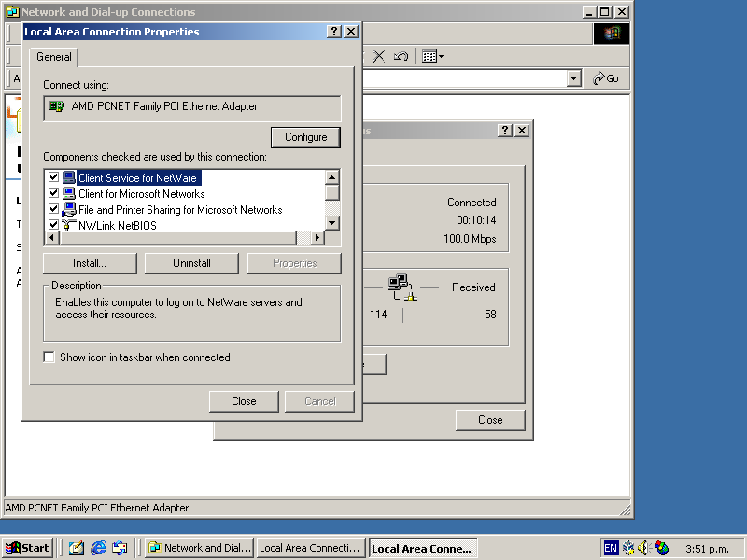Open the Start menu
Viewport: 747px width, 560px height.
[27, 548]
